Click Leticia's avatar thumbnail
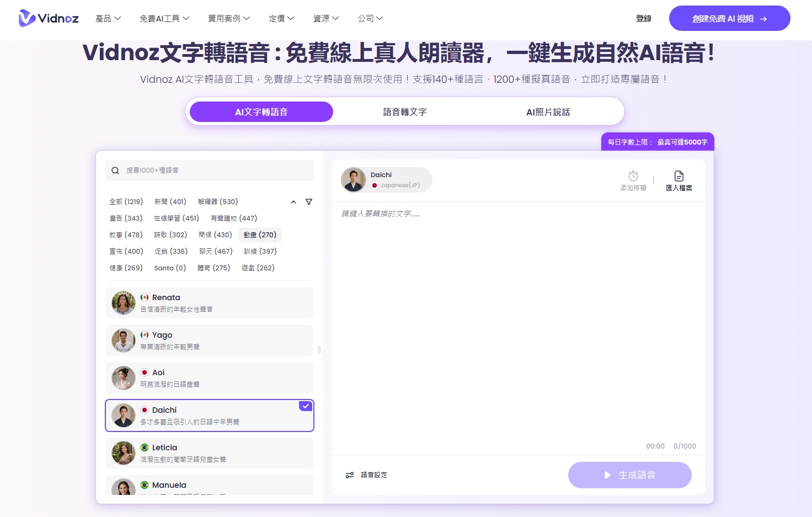The height and width of the screenshot is (517, 812). pyautogui.click(x=124, y=453)
